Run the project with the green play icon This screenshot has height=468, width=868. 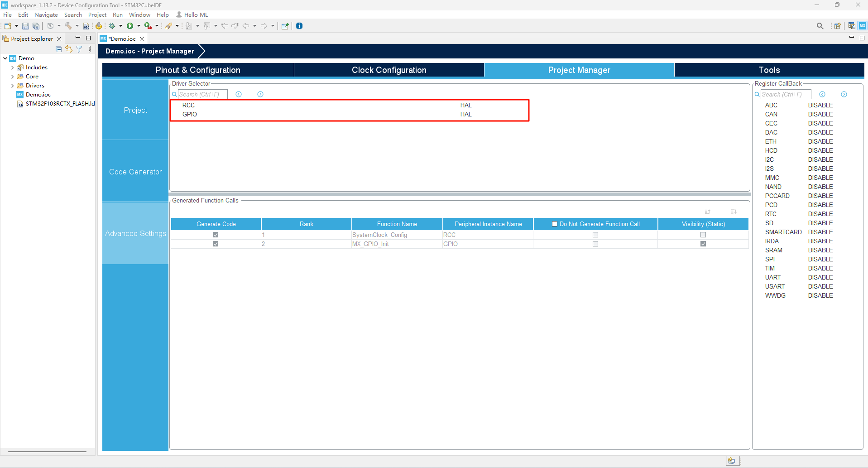[130, 26]
